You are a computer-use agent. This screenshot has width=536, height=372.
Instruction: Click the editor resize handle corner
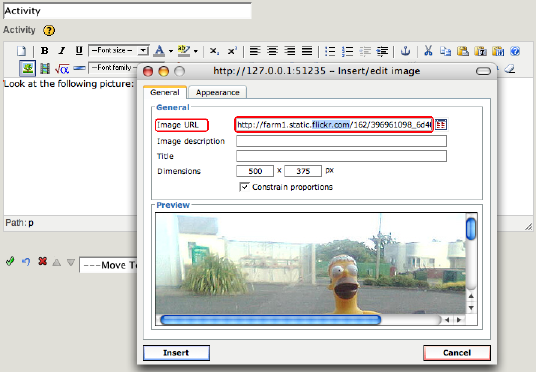pos(528,226)
